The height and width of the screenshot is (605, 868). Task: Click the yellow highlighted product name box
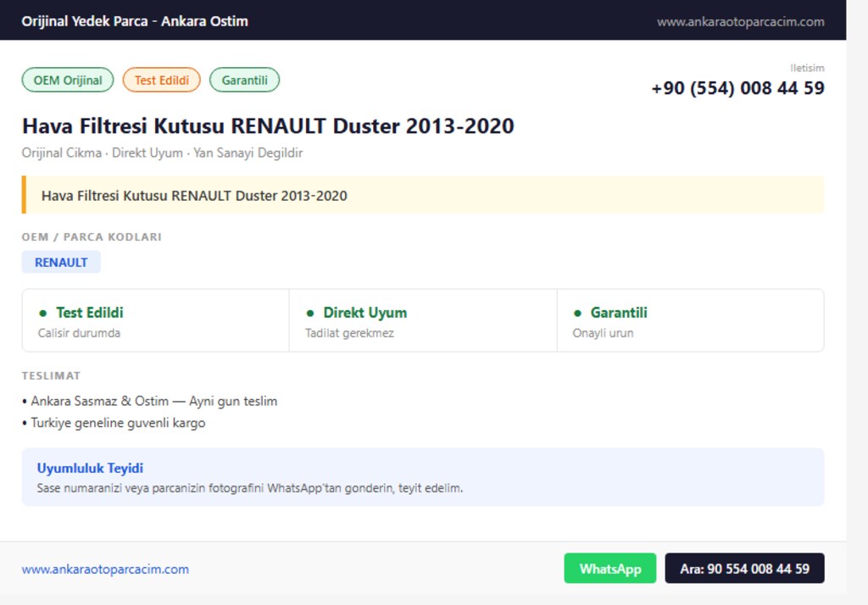point(423,196)
